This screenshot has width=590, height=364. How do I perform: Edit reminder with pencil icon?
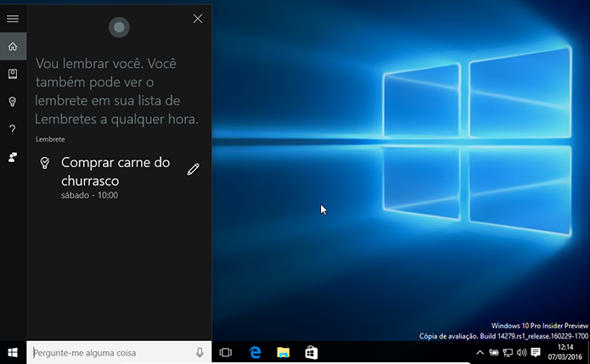pos(193,169)
